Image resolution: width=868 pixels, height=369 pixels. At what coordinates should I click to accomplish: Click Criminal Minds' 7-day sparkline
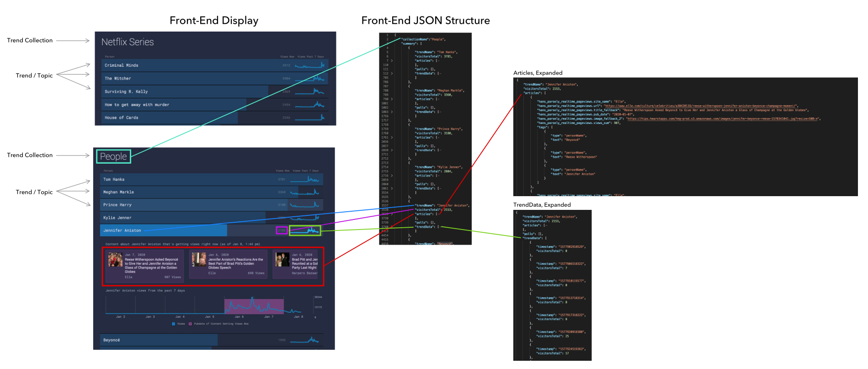pos(309,65)
